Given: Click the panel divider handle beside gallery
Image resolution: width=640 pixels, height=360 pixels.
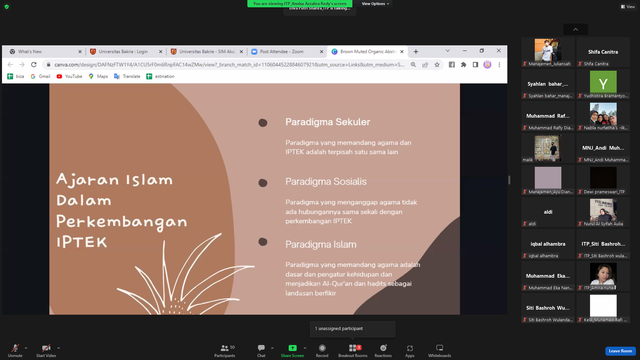Looking at the screenshot, I should coord(509,180).
